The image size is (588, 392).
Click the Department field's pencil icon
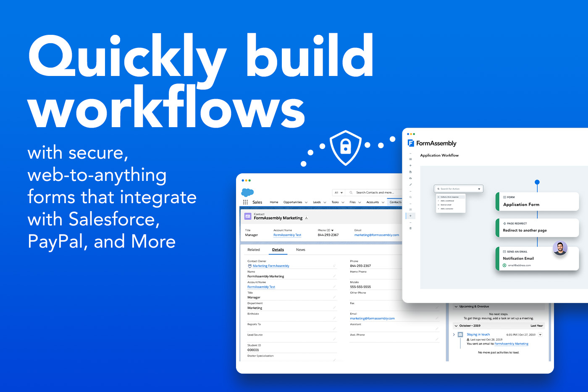(334, 308)
